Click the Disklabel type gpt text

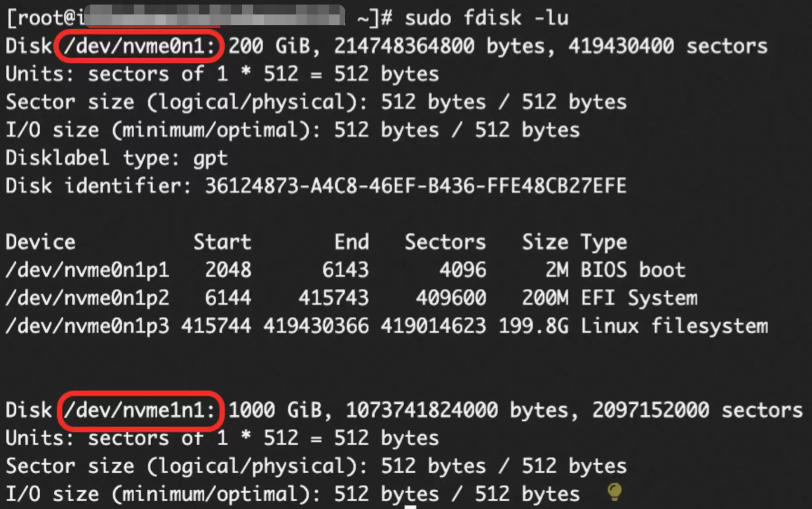point(117,158)
